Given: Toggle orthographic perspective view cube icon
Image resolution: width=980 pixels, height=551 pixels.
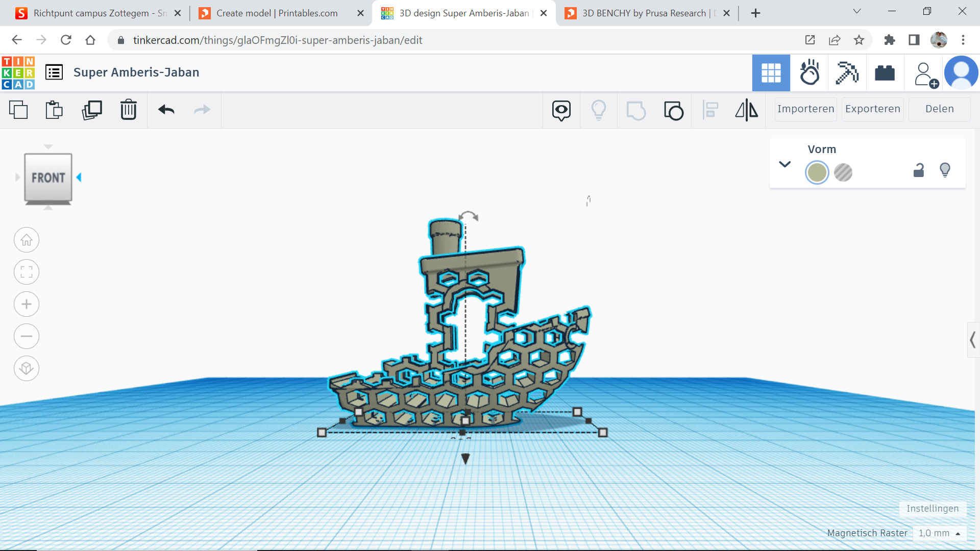Looking at the screenshot, I should coord(27,368).
